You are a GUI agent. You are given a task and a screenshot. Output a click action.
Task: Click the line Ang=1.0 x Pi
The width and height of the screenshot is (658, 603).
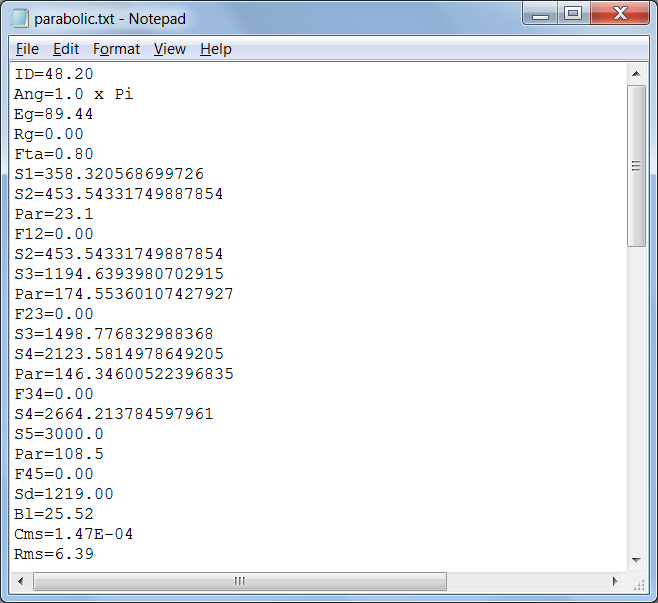(74, 94)
